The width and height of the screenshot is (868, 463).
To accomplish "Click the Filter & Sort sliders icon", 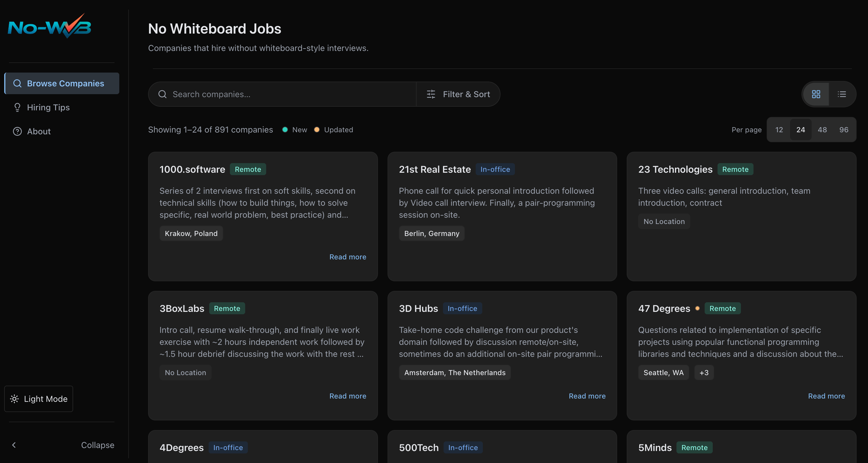I will tap(431, 94).
